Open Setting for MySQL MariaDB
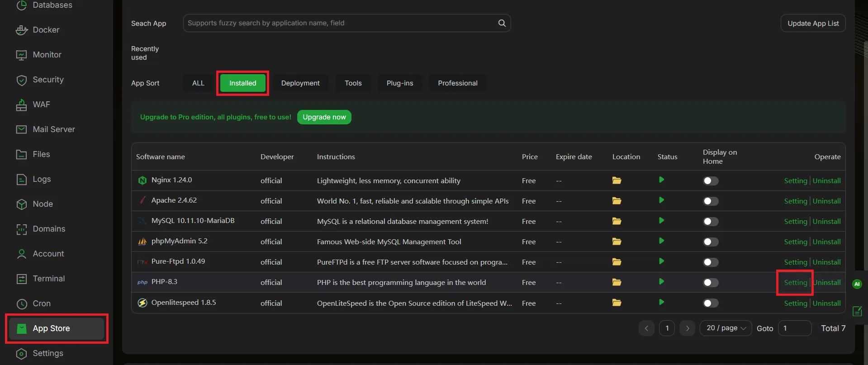This screenshot has height=365, width=868. (x=796, y=221)
